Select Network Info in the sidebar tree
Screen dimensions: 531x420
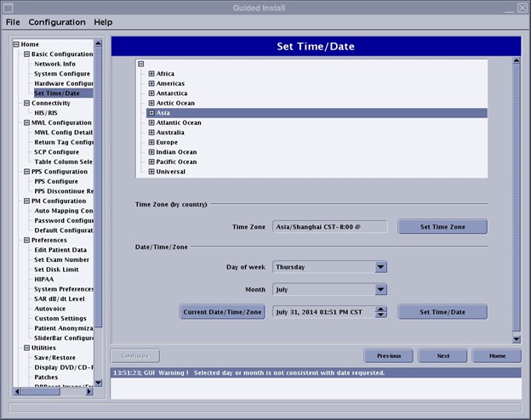54,64
